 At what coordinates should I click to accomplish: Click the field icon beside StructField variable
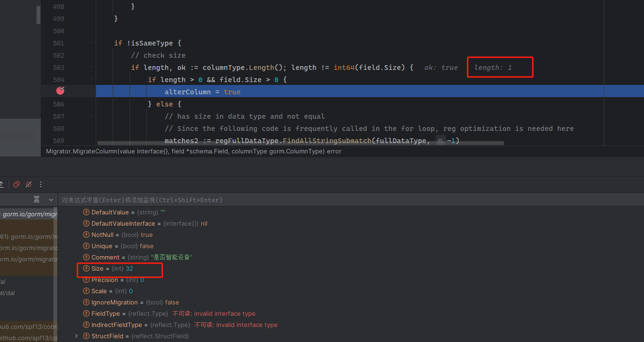(x=86, y=336)
